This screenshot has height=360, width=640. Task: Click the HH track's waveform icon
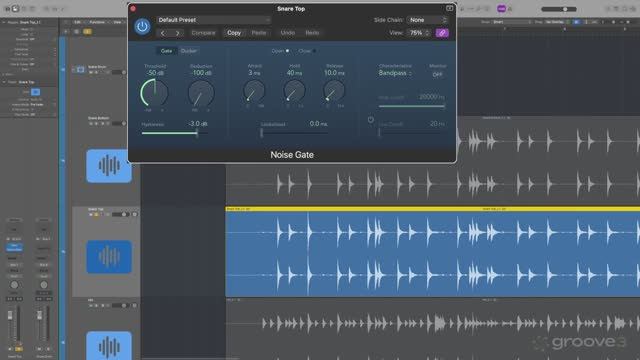(x=109, y=346)
